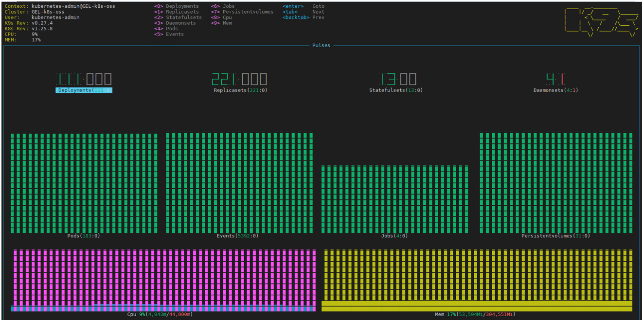The image size is (644, 321).
Task: Select the <7> Persistentvolumes shortcut entry
Action: (242, 12)
